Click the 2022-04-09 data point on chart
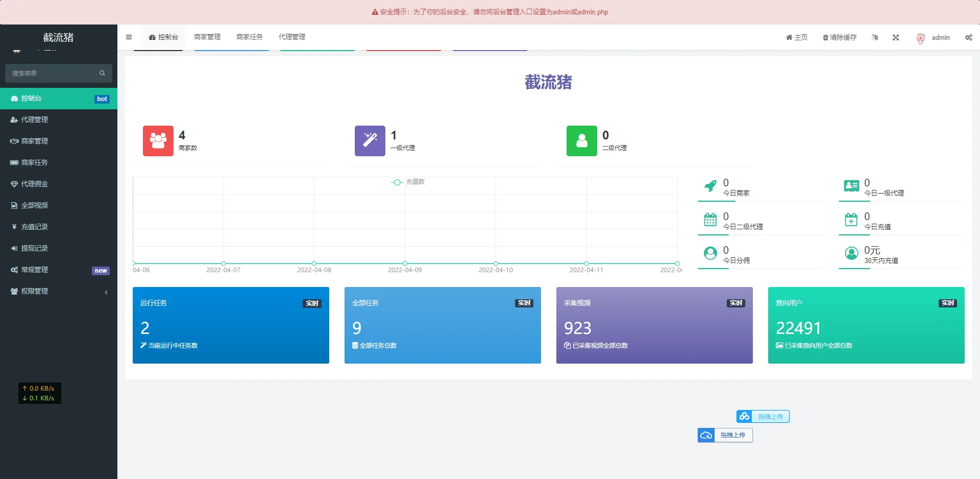The width and height of the screenshot is (980, 479). pos(405,264)
